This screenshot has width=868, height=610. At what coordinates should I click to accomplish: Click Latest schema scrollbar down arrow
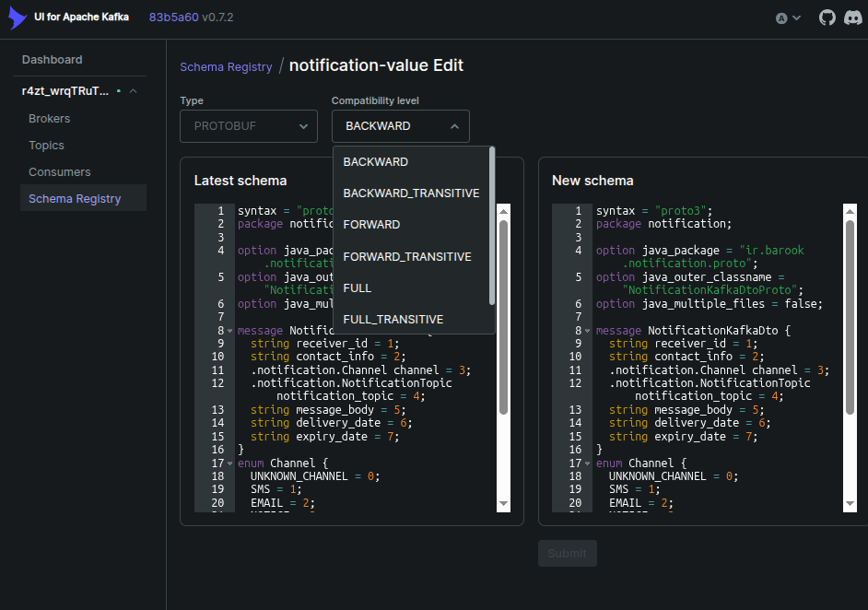pos(503,503)
